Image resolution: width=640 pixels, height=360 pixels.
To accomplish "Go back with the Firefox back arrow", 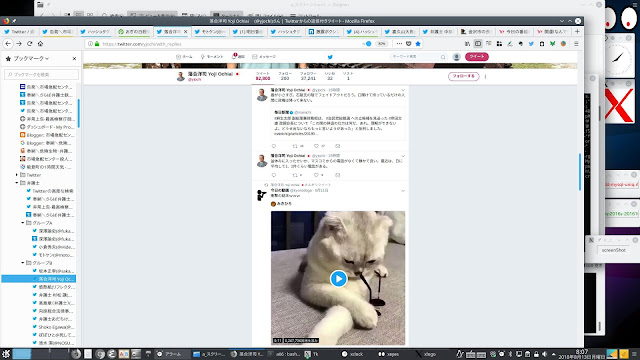I will tap(8, 44).
